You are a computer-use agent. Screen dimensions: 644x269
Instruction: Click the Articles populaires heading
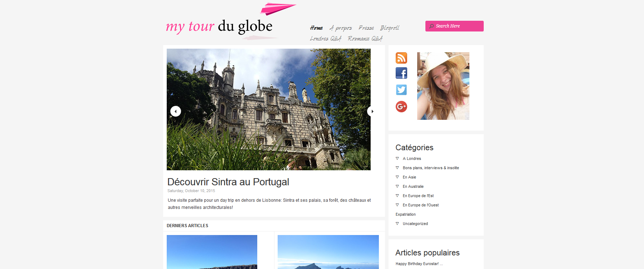click(428, 253)
